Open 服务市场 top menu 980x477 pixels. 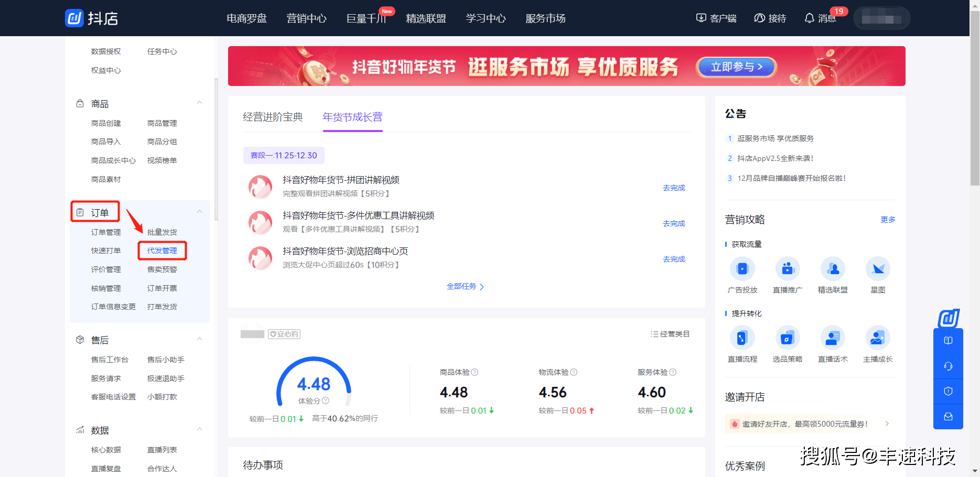click(546, 18)
